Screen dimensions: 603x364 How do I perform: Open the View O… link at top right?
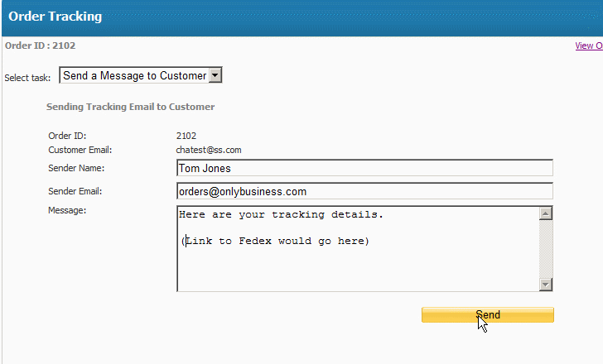589,45
